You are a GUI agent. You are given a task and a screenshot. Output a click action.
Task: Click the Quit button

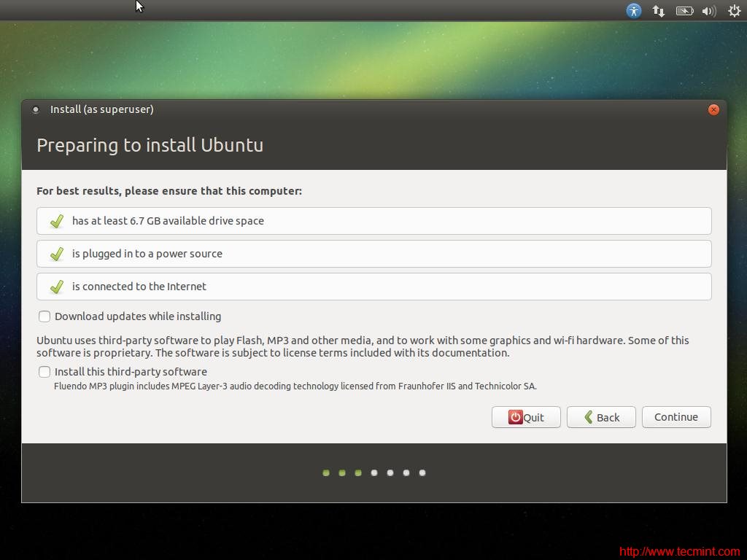click(526, 417)
